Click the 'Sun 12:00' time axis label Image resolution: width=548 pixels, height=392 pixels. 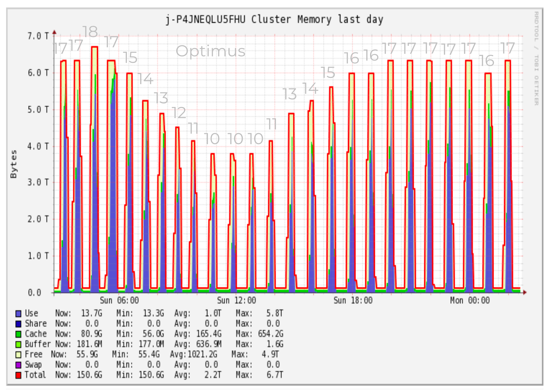pos(236,301)
